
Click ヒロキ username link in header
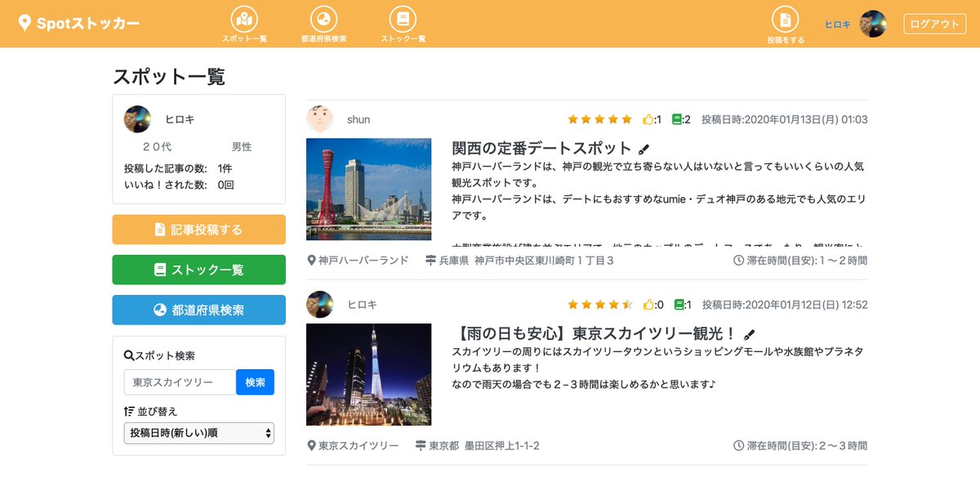[x=837, y=25]
